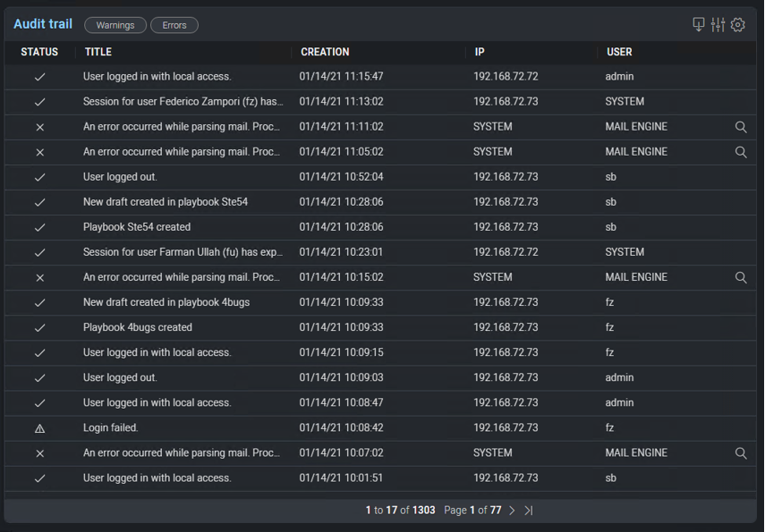765x532 pixels.
Task: Go to the next page of results
Action: point(511,510)
